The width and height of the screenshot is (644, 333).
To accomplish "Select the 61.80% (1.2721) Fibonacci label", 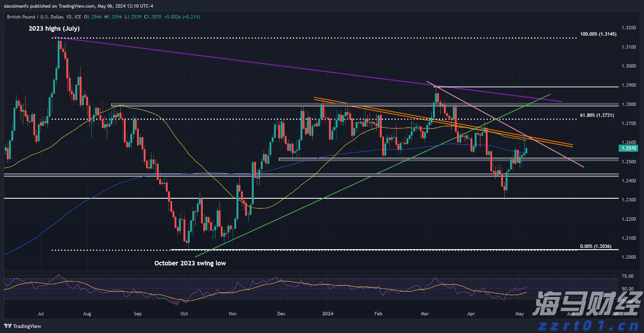I will pos(597,116).
